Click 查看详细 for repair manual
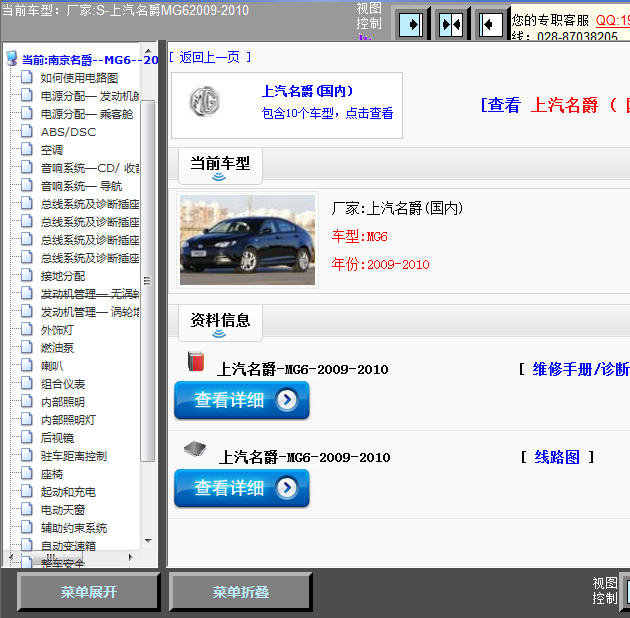 [x=242, y=400]
